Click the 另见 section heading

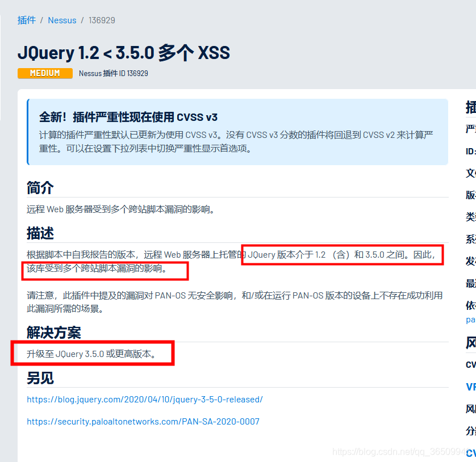pyautogui.click(x=40, y=378)
